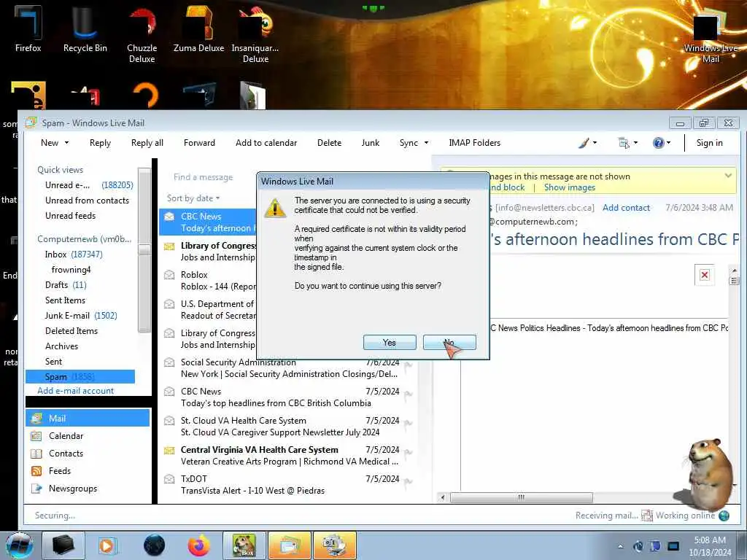Open the Junk E-mail folder
The height and width of the screenshot is (560, 747).
(x=80, y=315)
